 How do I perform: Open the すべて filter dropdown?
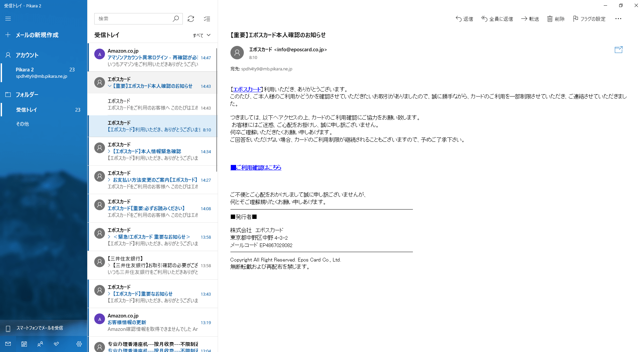(x=202, y=35)
